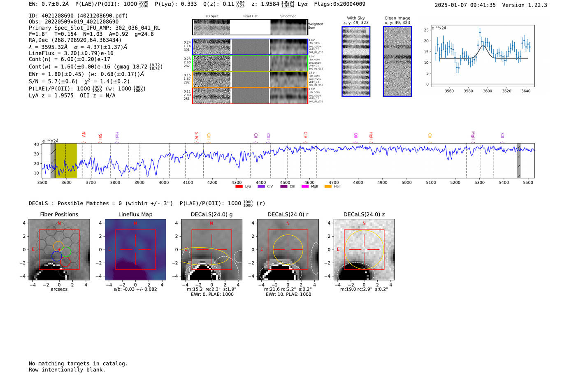Click the Version 1.22.3 label
This screenshot has height=392, width=576.
[525, 5]
